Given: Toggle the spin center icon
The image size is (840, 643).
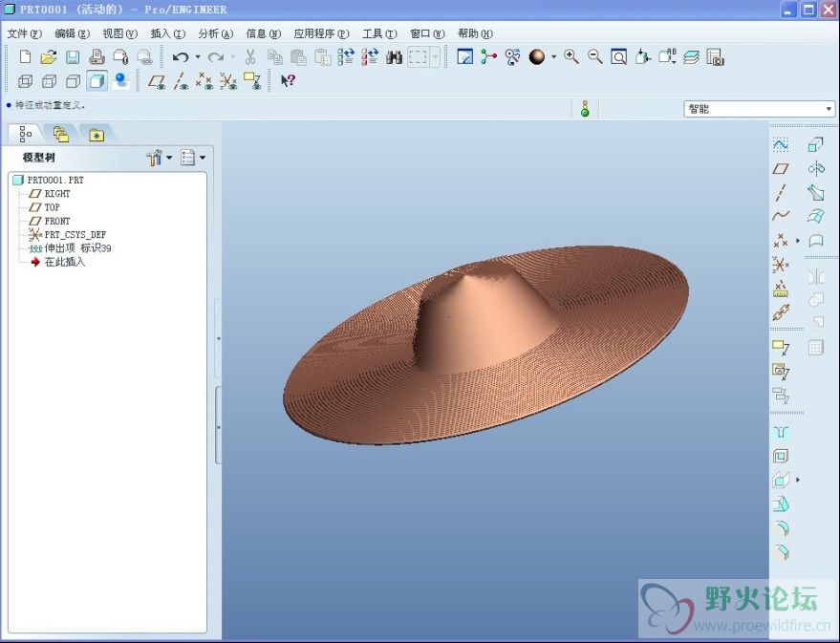Looking at the screenshot, I should [x=488, y=56].
